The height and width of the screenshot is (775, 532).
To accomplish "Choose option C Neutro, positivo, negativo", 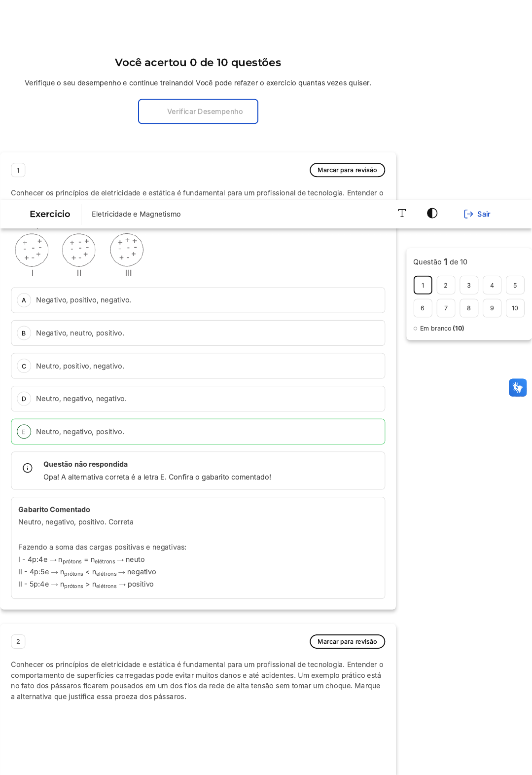I will [198, 366].
